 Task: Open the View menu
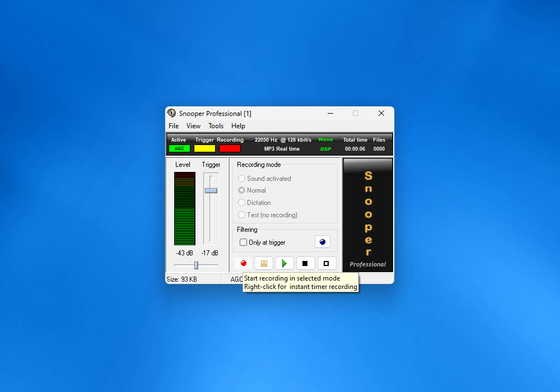coord(193,126)
